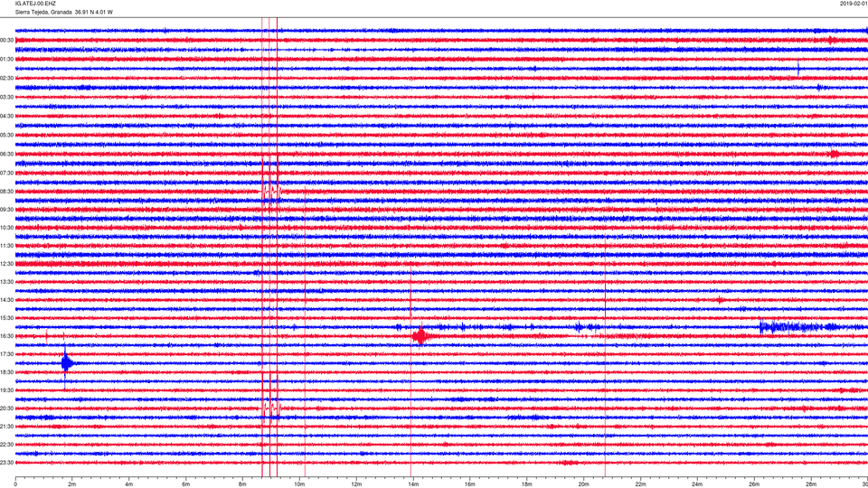Viewport: 868px width, 488px height.
Task: Click the 8m tick on the minute axis
Action: pos(242,484)
